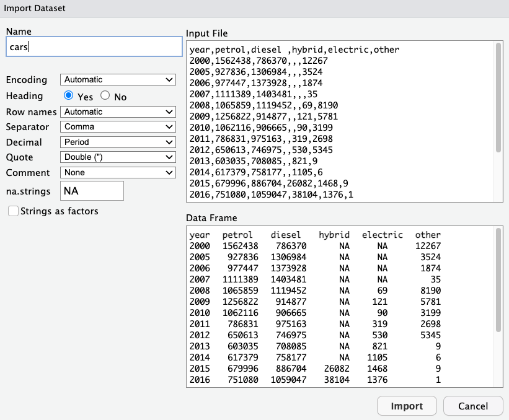Click the year 2016 row in Data Frame
The image size is (509, 420).
point(200,380)
